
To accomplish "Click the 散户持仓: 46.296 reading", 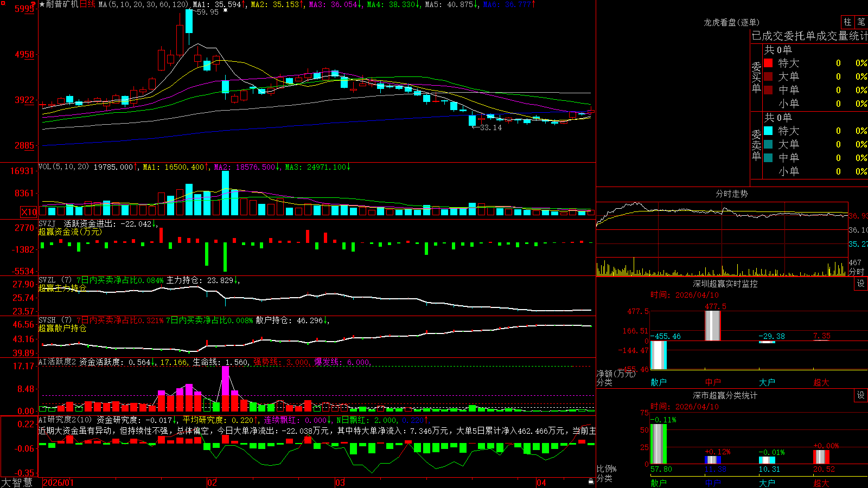I will pos(290,320).
